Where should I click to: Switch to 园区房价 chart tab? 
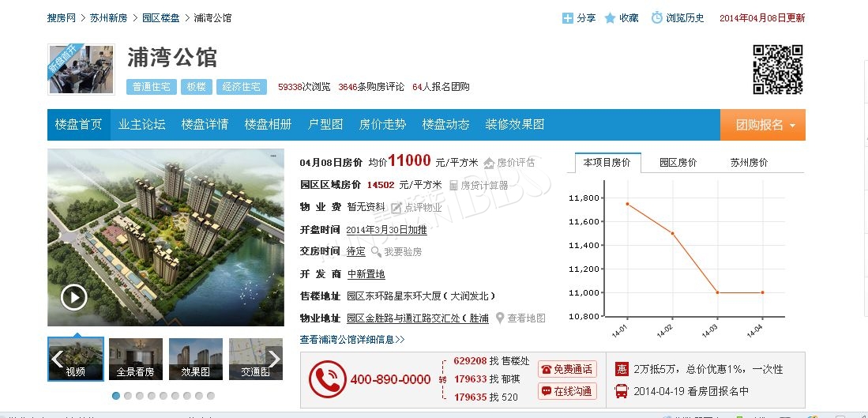(x=678, y=163)
